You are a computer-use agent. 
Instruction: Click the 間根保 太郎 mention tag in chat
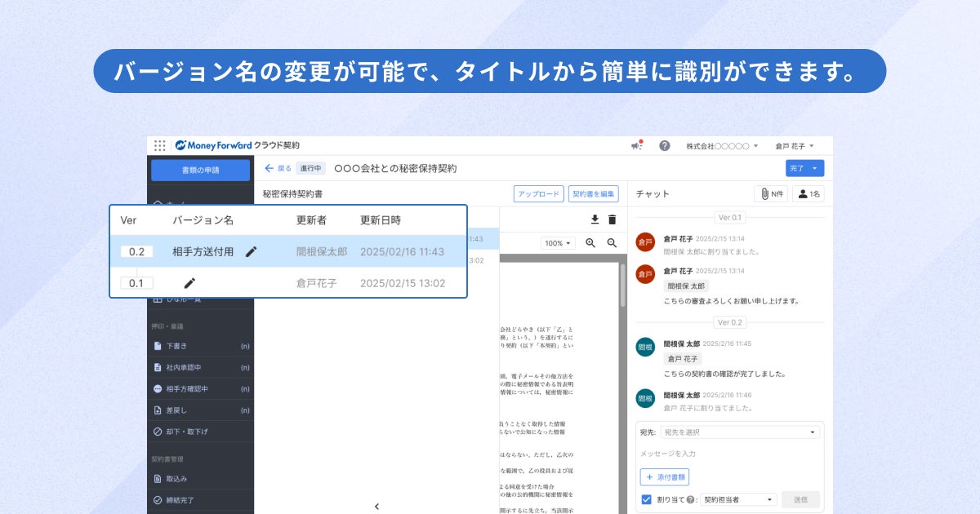[x=686, y=286]
